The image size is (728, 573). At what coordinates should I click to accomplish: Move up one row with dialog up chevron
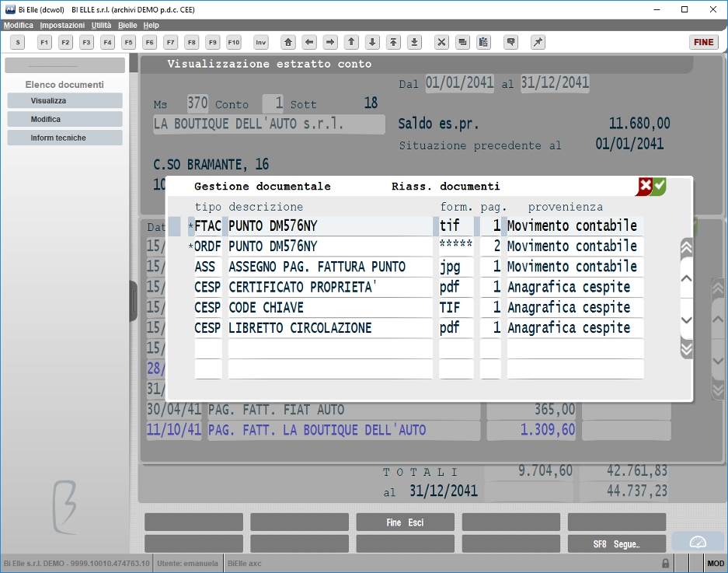(686, 278)
